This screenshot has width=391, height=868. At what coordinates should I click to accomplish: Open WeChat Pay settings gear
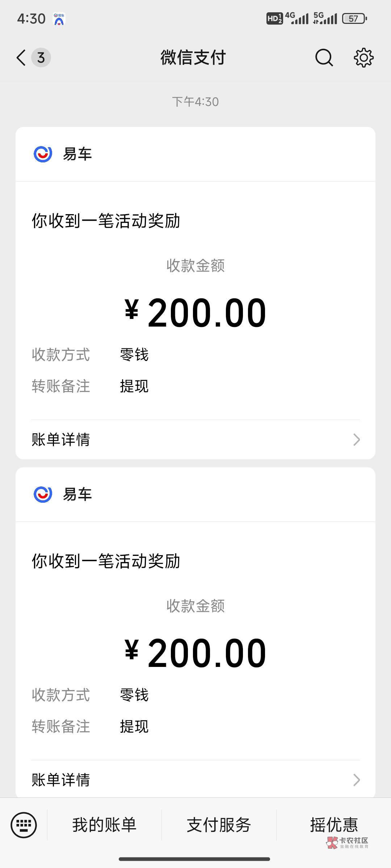(363, 58)
